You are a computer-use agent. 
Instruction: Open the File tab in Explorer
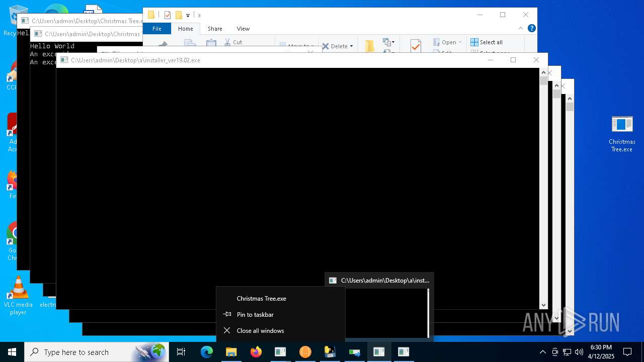(157, 29)
